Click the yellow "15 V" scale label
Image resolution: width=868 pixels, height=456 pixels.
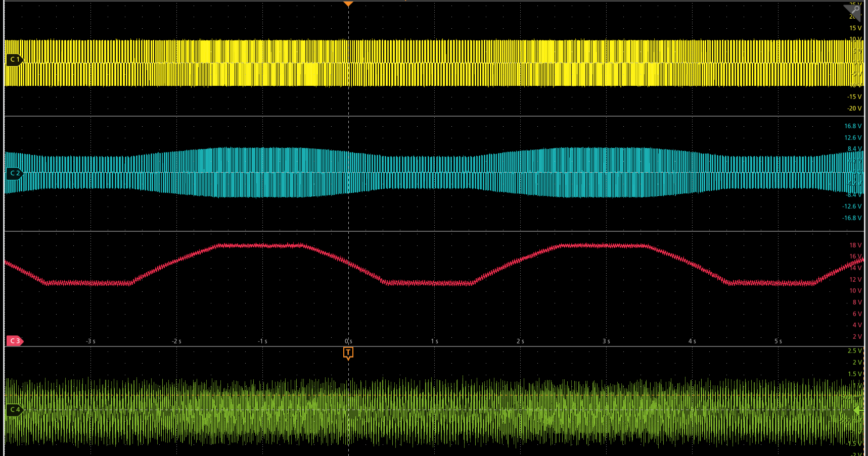pos(855,28)
